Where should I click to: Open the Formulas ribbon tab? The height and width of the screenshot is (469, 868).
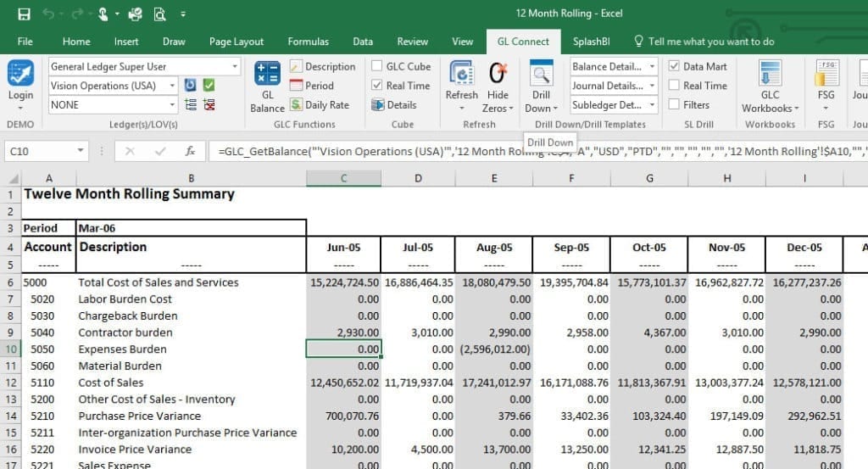coord(308,42)
